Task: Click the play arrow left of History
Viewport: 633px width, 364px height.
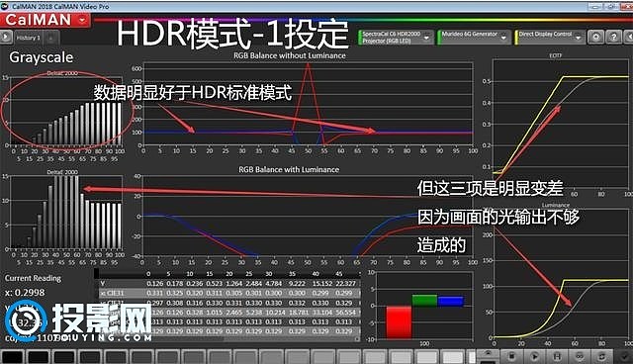Action: tap(6, 38)
